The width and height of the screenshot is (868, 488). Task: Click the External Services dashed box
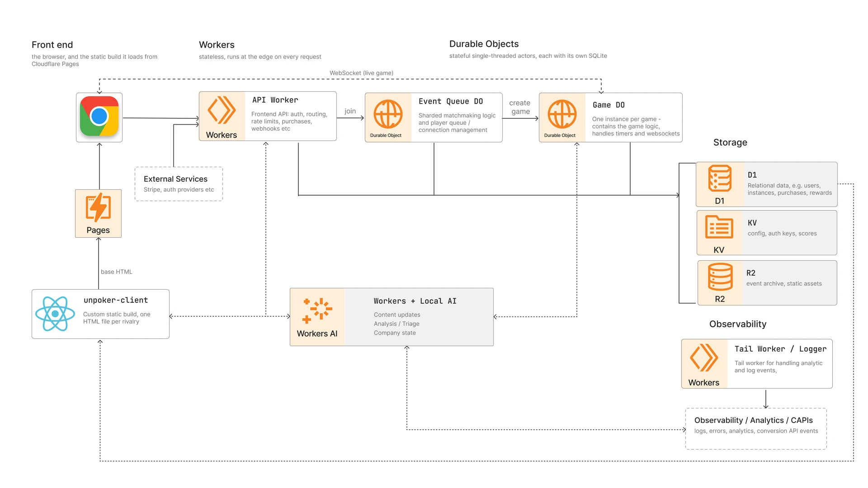pyautogui.click(x=179, y=184)
